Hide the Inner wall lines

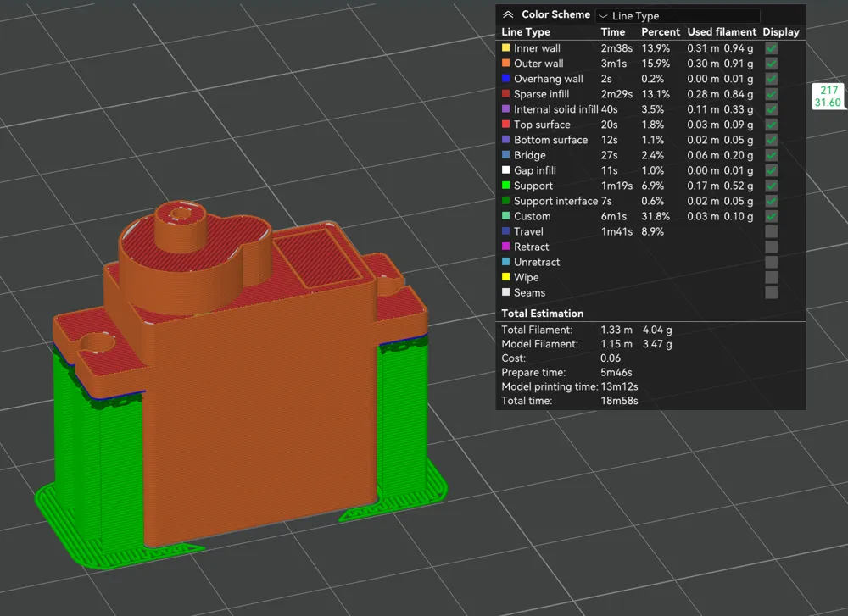click(x=771, y=48)
